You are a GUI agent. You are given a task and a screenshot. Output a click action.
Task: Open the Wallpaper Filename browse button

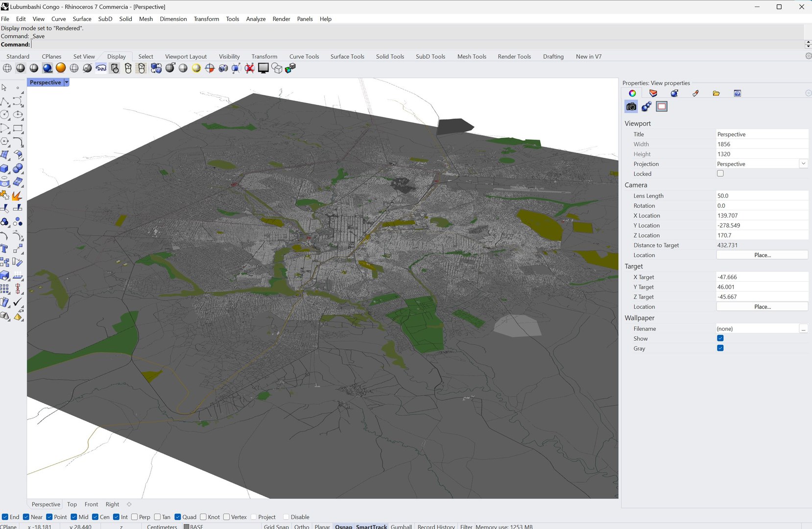point(803,329)
